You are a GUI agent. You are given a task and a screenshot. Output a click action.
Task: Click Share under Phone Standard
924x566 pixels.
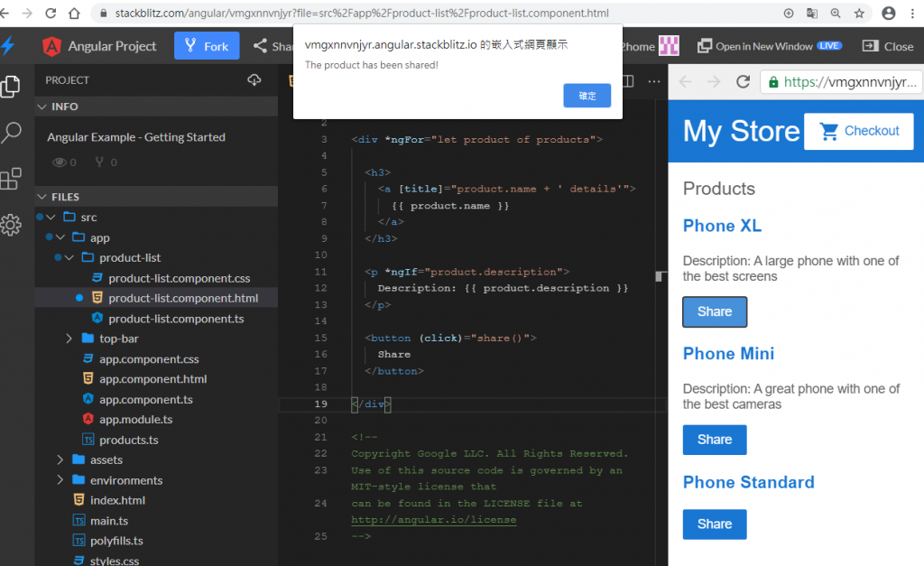715,524
